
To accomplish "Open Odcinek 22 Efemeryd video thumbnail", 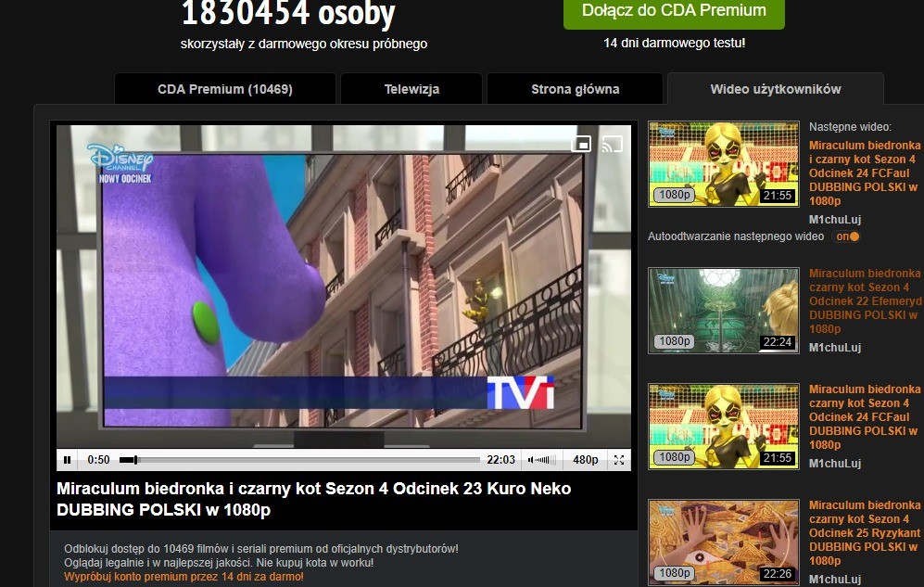I will 723,310.
